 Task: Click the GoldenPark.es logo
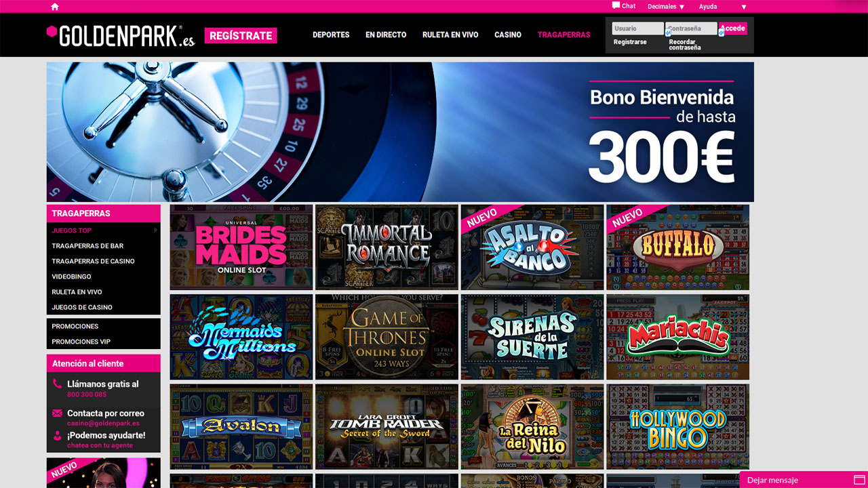tap(121, 35)
